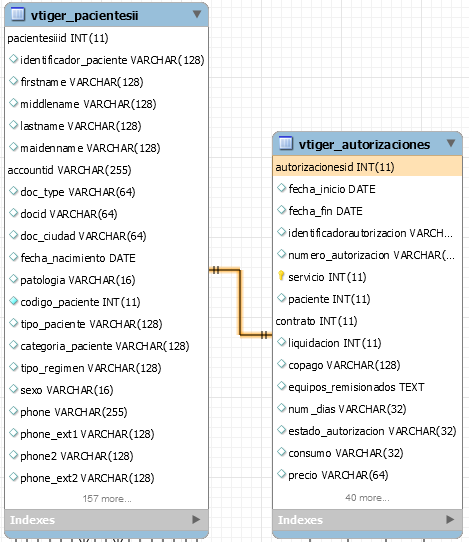Select the orange relationship line between tables
469x542 pixels.
240,302
